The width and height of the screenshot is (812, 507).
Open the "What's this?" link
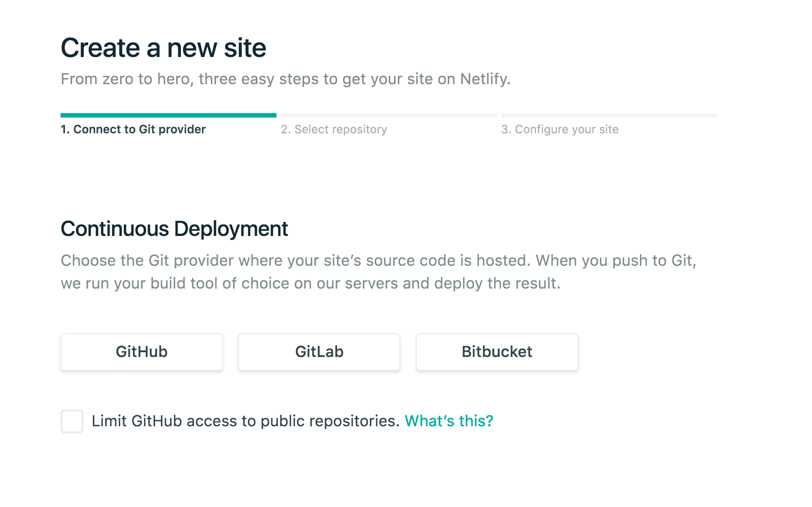coord(449,421)
